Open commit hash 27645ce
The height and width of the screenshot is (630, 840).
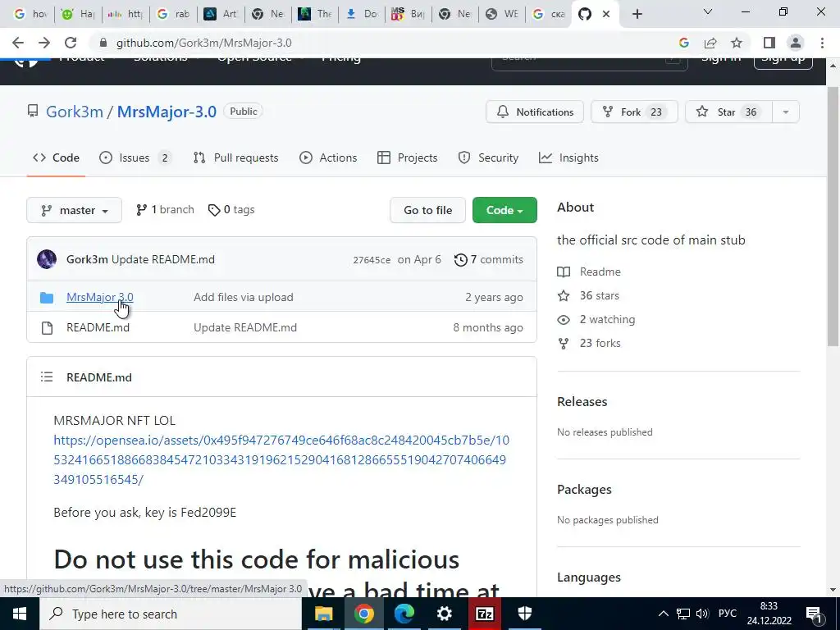[x=372, y=260]
